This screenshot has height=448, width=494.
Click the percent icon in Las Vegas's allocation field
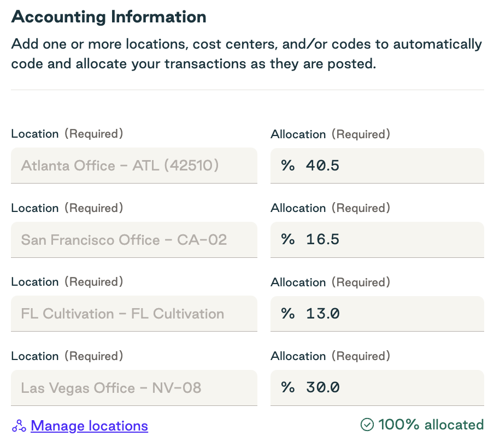tap(288, 388)
